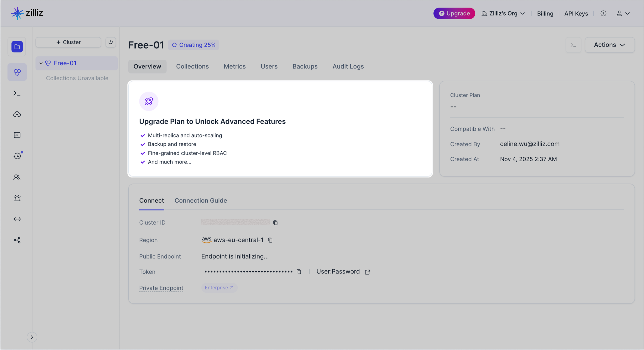Open the help question mark icon
Viewport: 644px width, 350px height.
tap(603, 13)
